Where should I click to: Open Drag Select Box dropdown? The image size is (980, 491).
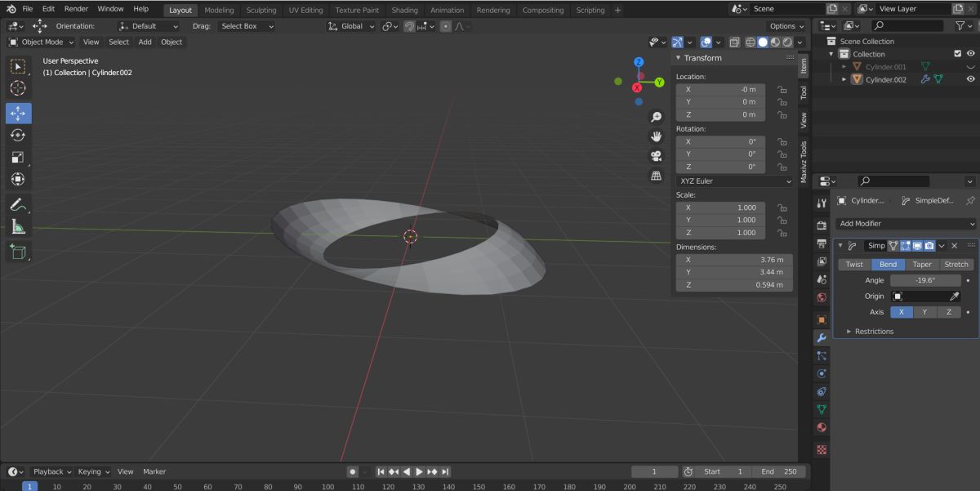pos(246,26)
